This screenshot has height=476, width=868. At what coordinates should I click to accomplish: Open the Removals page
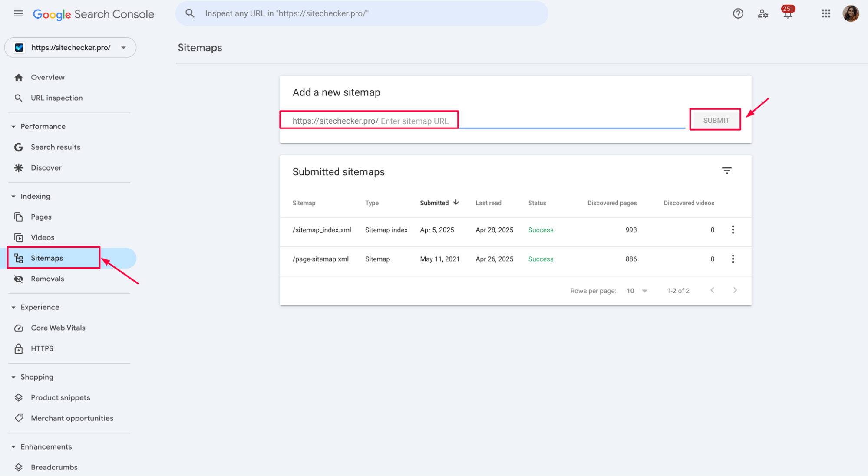pyautogui.click(x=47, y=279)
